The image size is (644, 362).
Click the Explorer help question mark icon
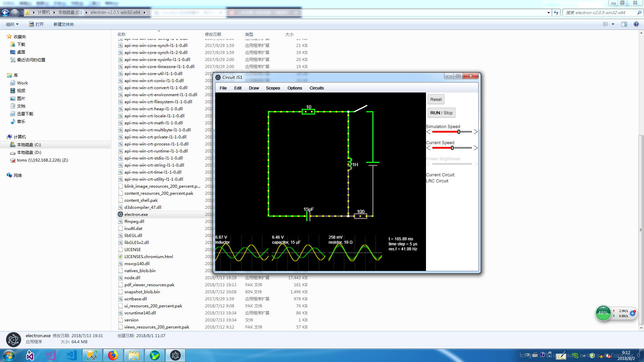coord(636,24)
